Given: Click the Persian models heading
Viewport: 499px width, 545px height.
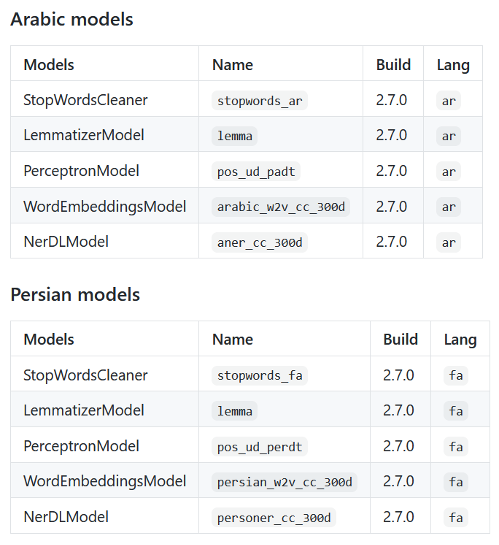Looking at the screenshot, I should [x=75, y=294].
